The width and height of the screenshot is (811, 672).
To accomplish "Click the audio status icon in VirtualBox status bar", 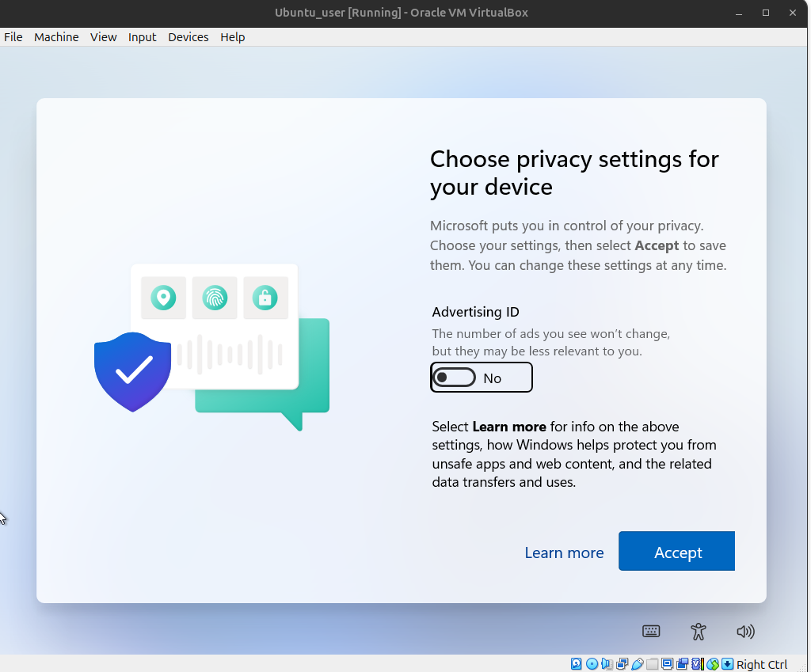I will coord(607,664).
